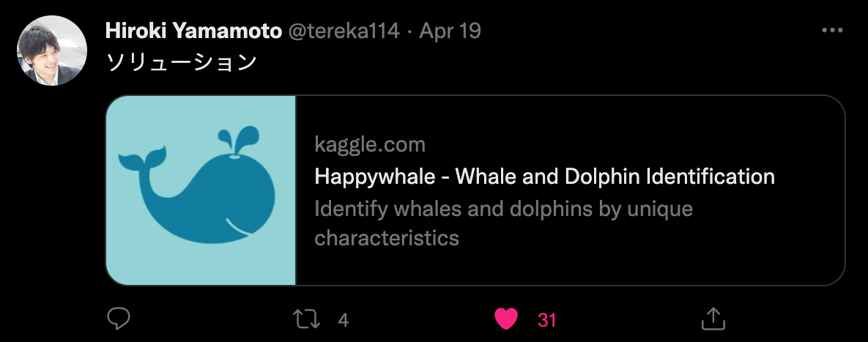Click the kaggle.com domain label
This screenshot has height=342, width=868.
pyautogui.click(x=370, y=144)
